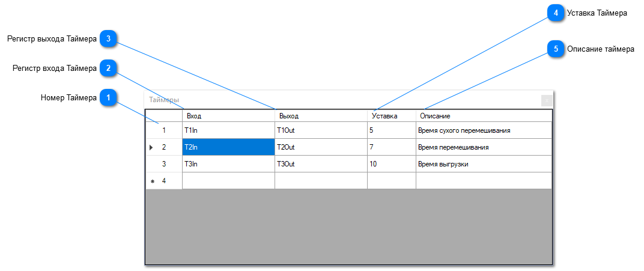The width and height of the screenshot is (644, 271).
Task: Select new row header number 4
Action: tap(164, 181)
